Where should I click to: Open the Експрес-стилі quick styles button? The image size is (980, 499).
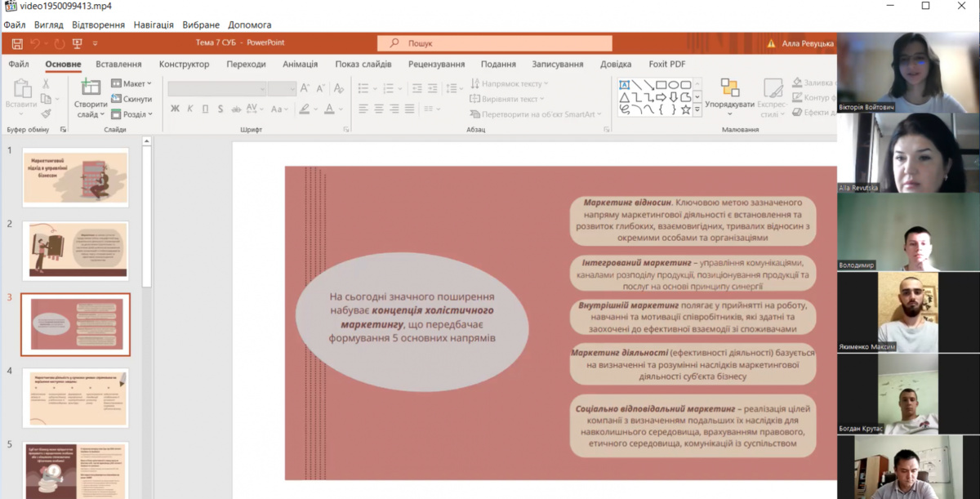773,98
